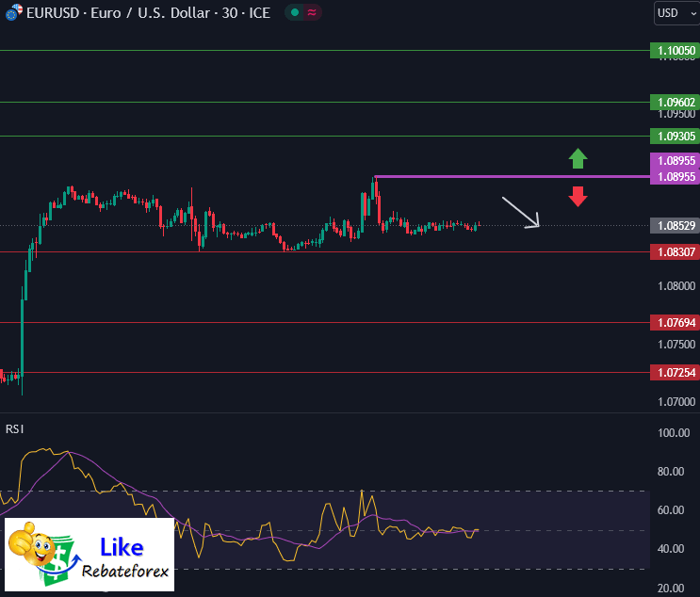This screenshot has height=597, width=700.
Task: Click the 1.07254 red price label
Action: (x=674, y=373)
